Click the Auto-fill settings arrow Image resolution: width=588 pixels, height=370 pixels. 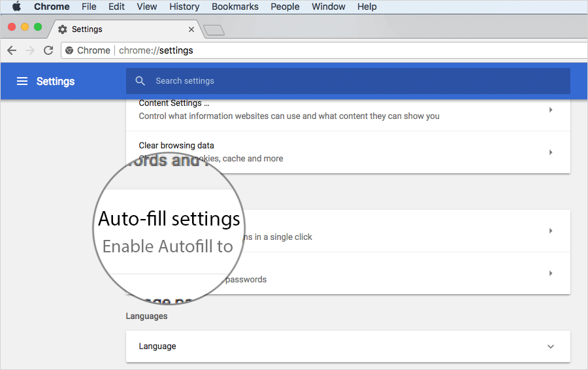(x=551, y=231)
